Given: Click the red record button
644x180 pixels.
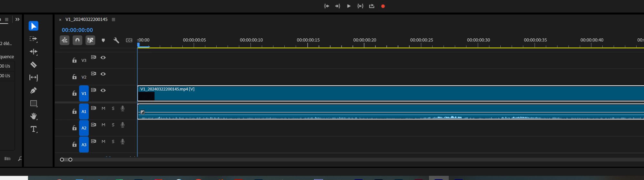Looking at the screenshot, I should [383, 6].
